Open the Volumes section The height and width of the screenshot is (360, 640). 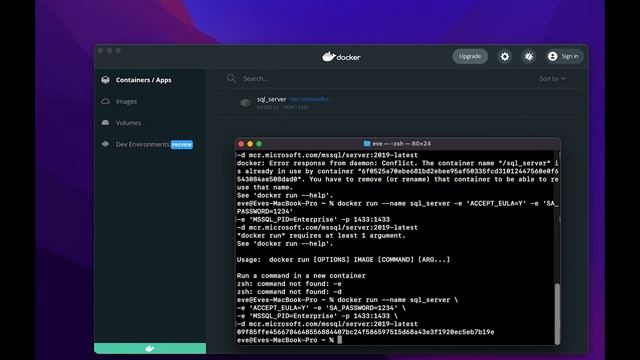click(x=129, y=123)
